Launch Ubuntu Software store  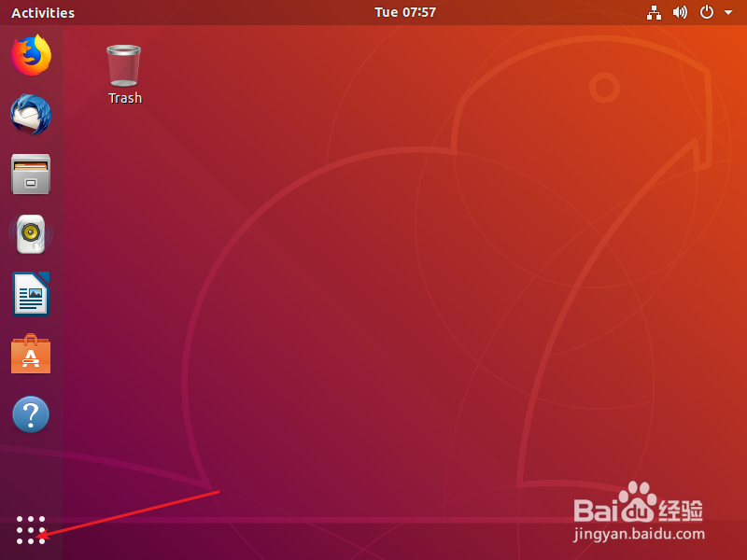coord(31,354)
